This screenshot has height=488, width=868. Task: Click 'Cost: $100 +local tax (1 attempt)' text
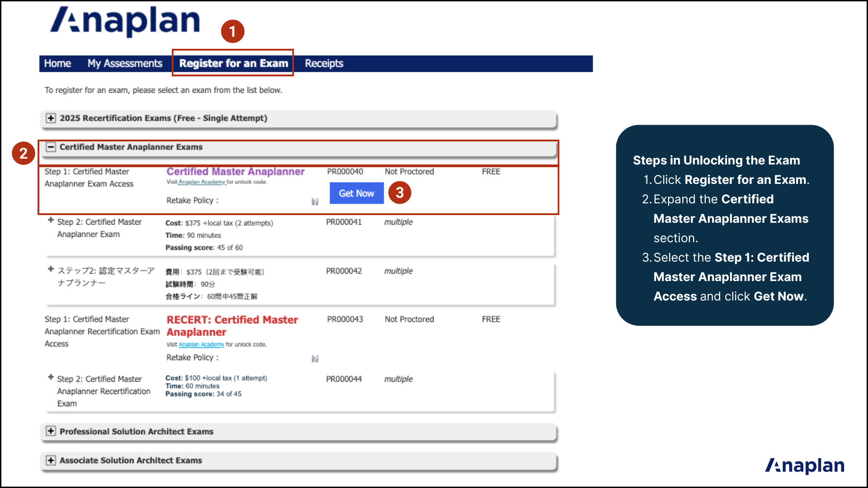point(216,378)
